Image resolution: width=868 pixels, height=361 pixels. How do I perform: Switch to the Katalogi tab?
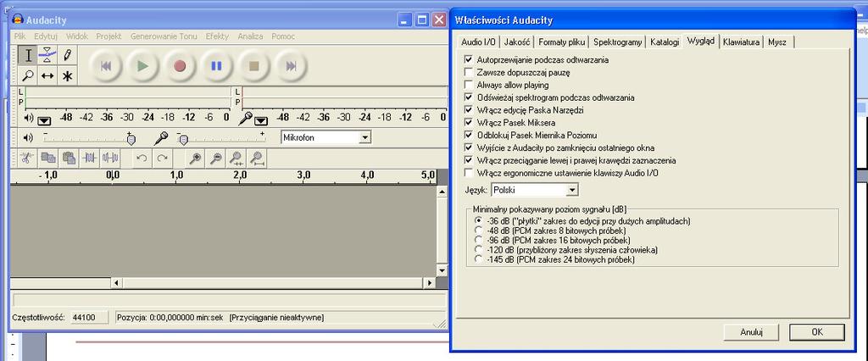click(x=665, y=42)
